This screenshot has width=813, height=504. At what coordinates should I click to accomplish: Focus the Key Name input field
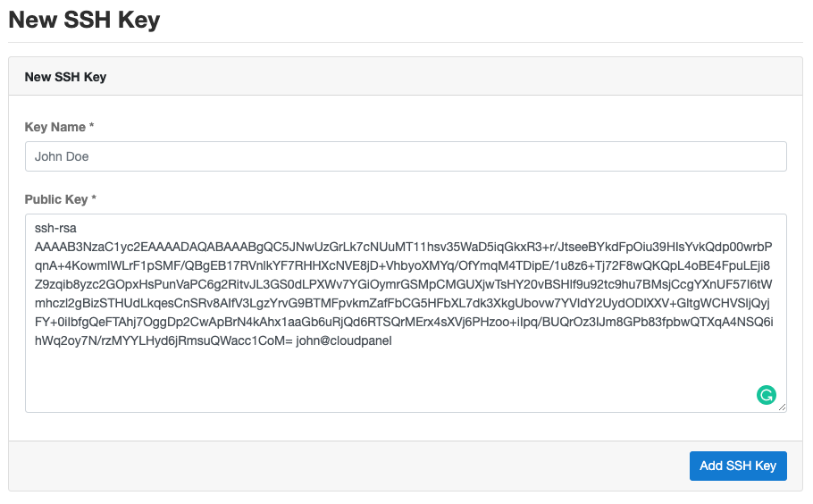[x=406, y=156]
